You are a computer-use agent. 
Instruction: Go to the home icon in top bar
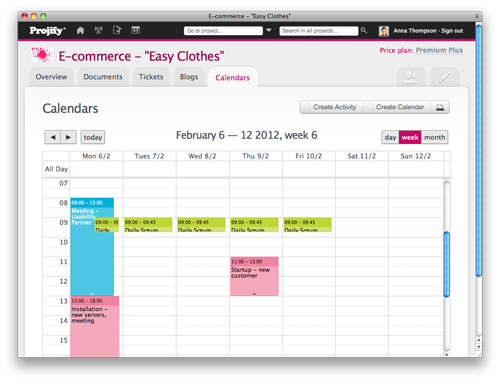pyautogui.click(x=80, y=30)
